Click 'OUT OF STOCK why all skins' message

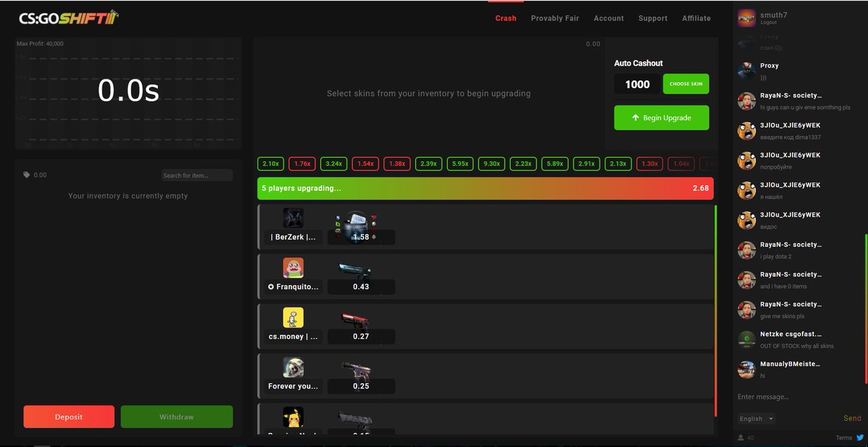(x=797, y=346)
